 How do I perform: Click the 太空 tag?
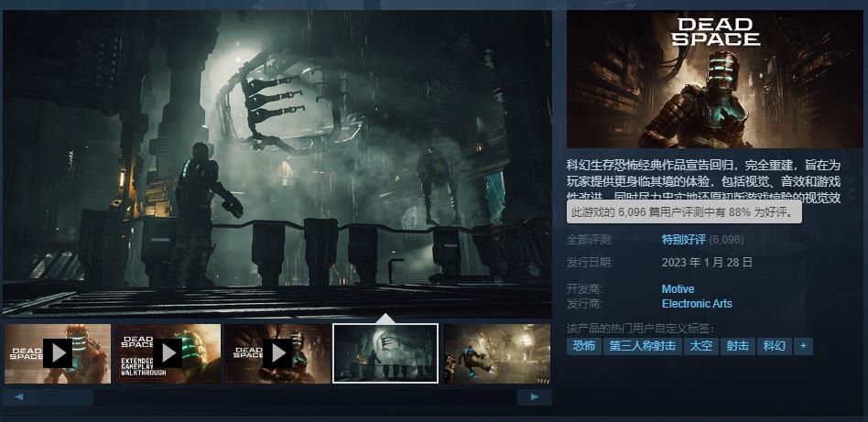click(x=701, y=346)
